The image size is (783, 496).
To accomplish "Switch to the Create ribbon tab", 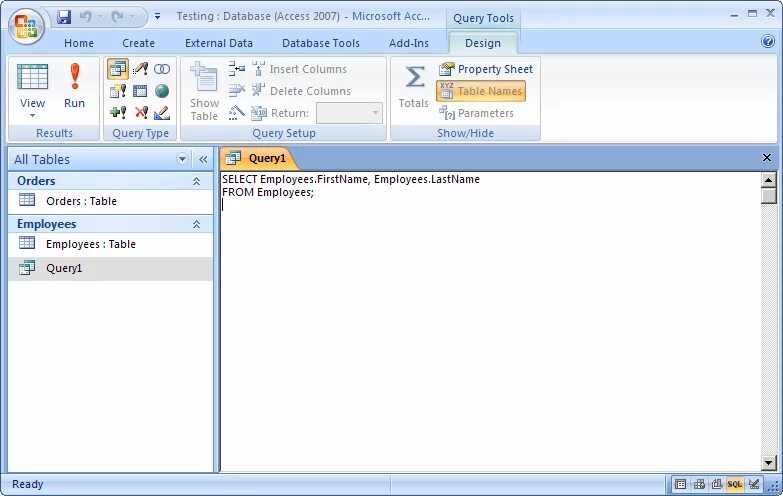I will tap(138, 43).
